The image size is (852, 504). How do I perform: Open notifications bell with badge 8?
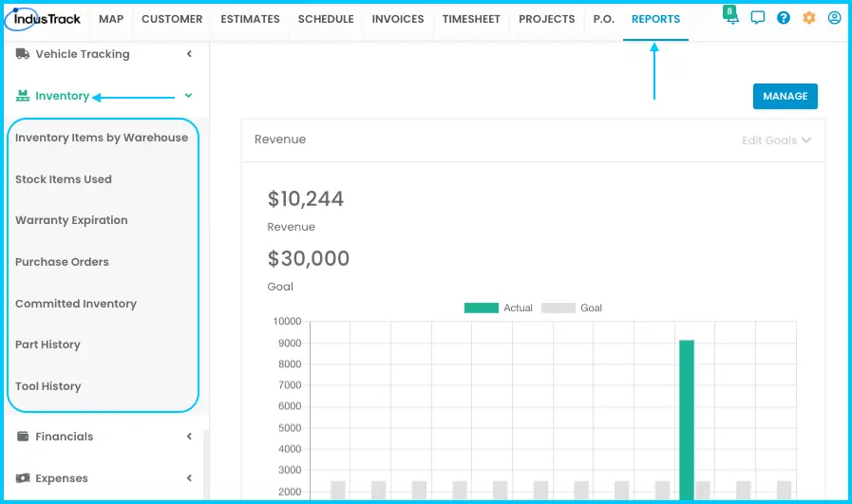731,16
